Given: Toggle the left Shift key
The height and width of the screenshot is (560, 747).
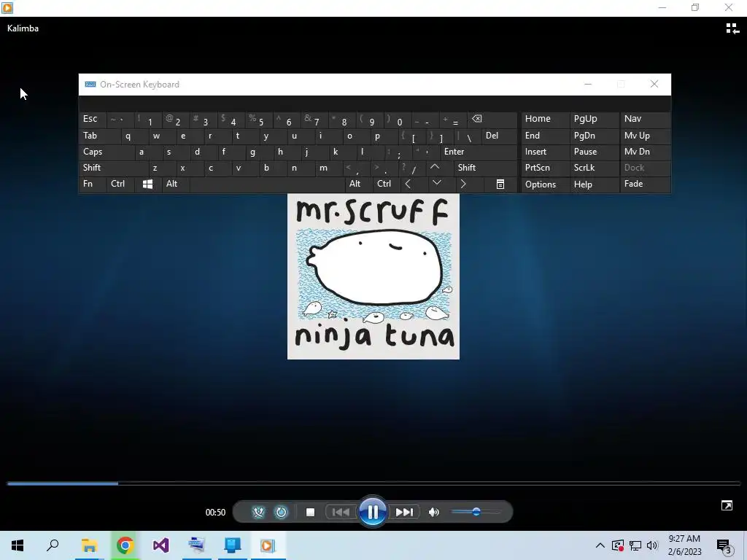Looking at the screenshot, I should 114,168.
